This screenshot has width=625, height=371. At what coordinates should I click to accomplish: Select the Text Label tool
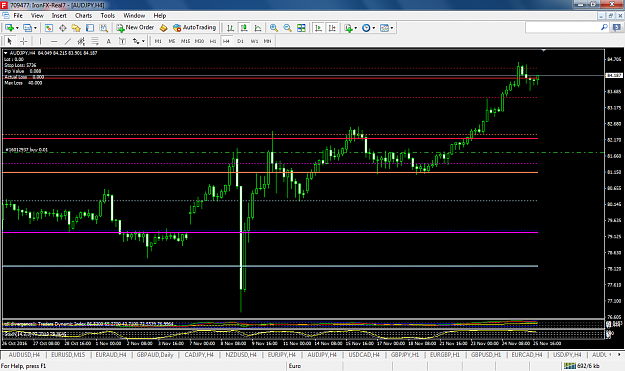coord(122,41)
